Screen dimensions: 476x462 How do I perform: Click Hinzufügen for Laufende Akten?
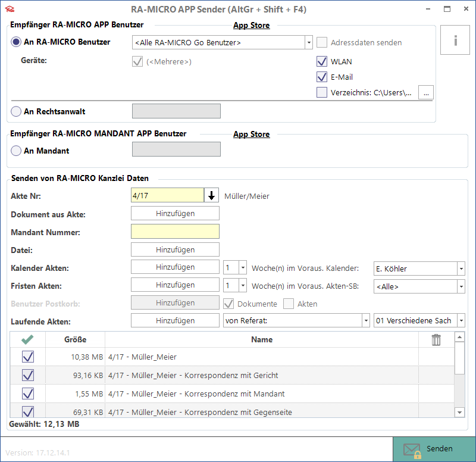[175, 320]
